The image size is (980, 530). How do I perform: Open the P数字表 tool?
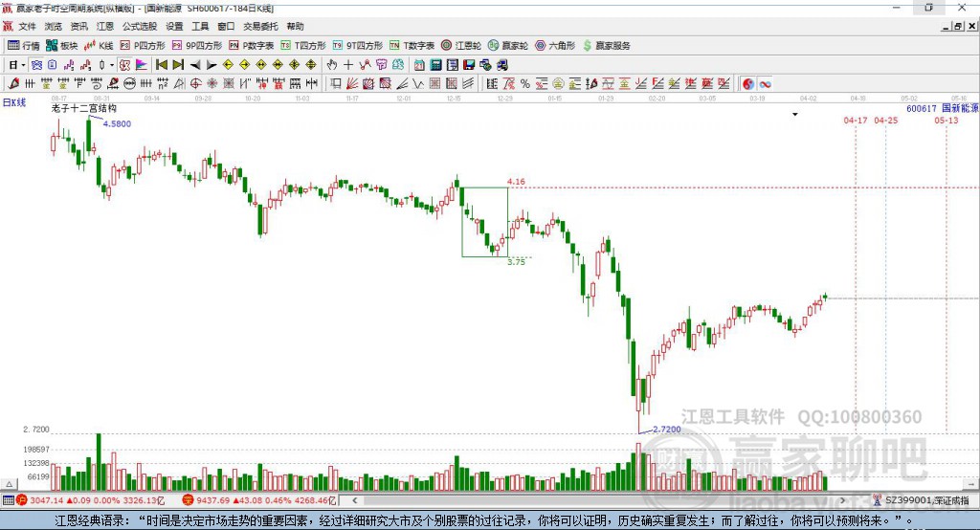tap(252, 46)
